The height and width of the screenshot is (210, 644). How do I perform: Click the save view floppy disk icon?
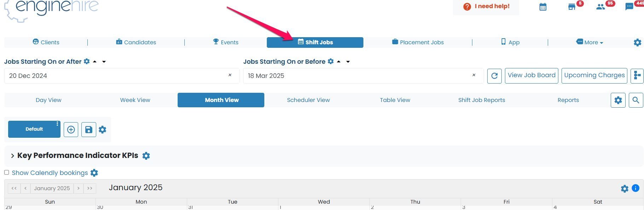tap(89, 130)
